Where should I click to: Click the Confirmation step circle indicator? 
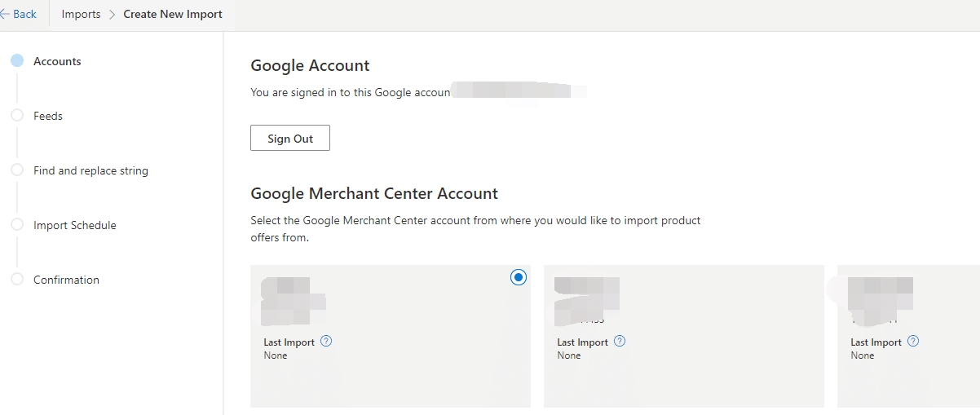click(17, 280)
